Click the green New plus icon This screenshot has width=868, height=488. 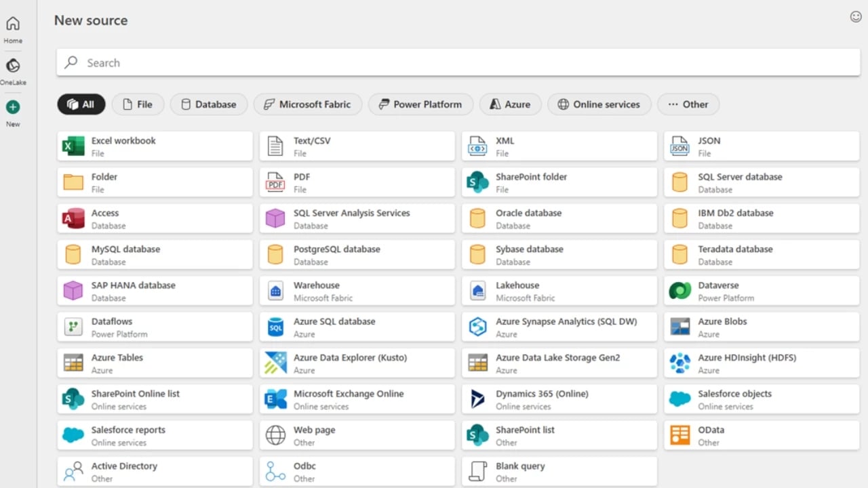(x=13, y=107)
